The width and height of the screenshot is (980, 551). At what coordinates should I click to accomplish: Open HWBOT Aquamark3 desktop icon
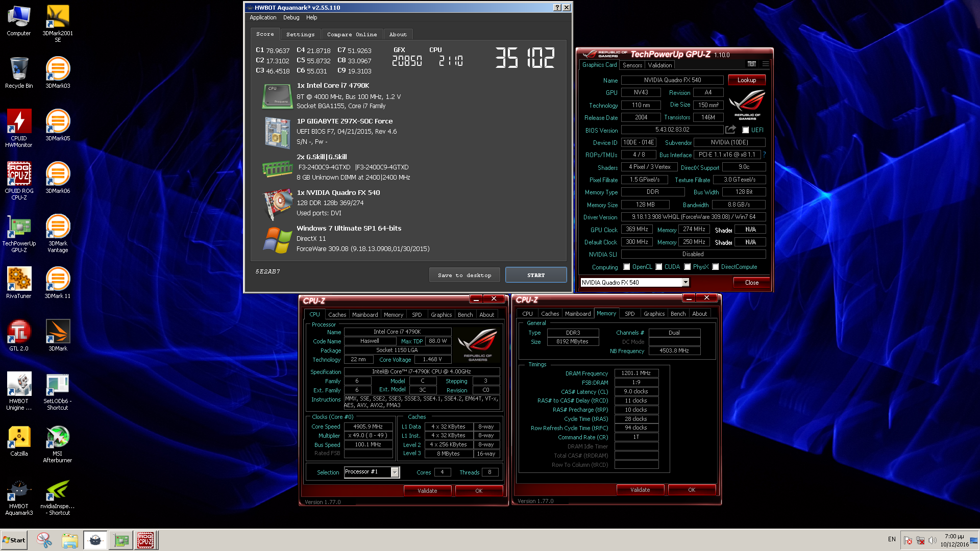(x=19, y=496)
